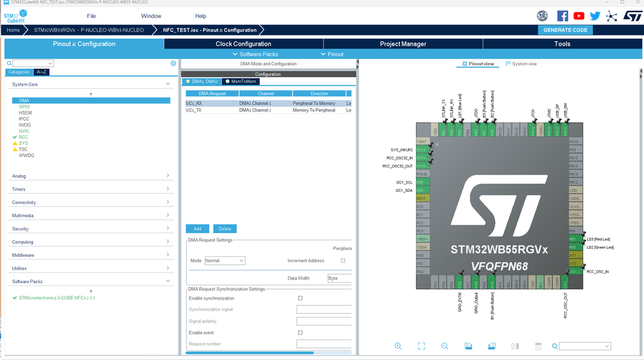The image size is (644, 360).
Task: Open the File menu
Action: tap(91, 16)
